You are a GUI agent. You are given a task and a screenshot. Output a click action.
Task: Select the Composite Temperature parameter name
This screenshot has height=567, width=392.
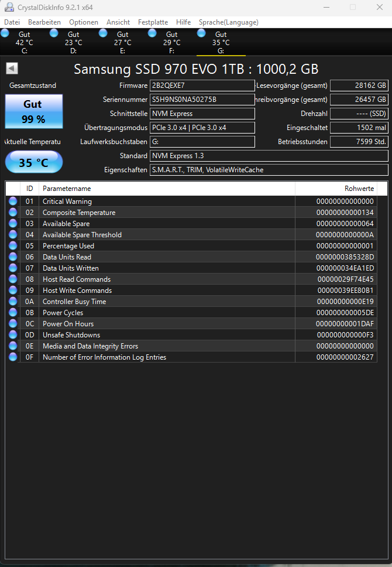pos(79,212)
